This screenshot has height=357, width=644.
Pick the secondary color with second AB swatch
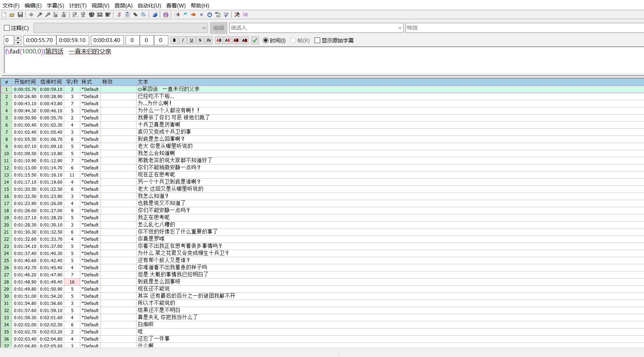pyautogui.click(x=228, y=40)
